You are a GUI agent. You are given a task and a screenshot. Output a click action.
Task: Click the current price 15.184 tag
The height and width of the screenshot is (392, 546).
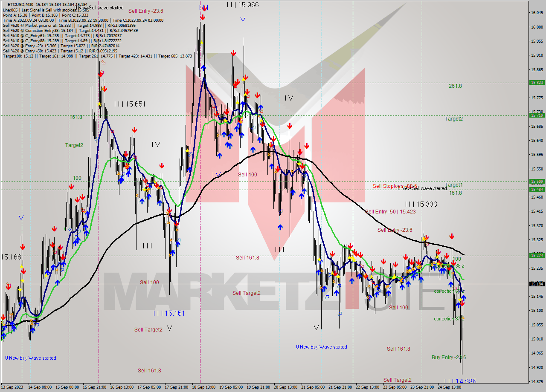coord(536,284)
